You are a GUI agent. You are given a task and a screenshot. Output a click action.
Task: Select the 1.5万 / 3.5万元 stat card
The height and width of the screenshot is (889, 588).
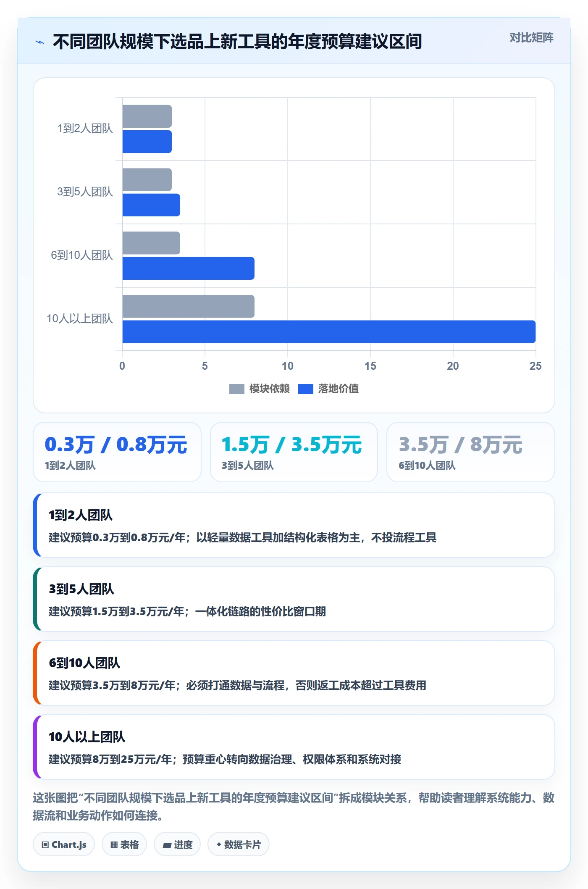(294, 452)
